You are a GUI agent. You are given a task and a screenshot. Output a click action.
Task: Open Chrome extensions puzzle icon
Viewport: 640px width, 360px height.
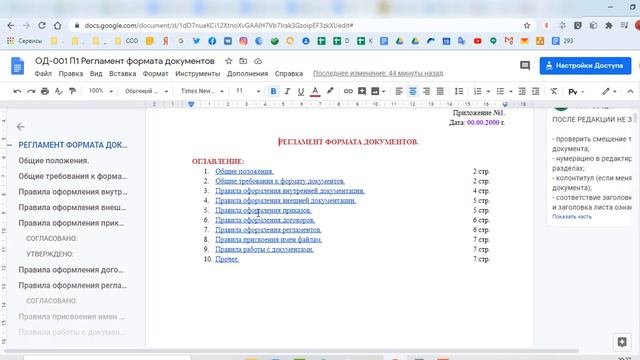click(x=609, y=25)
